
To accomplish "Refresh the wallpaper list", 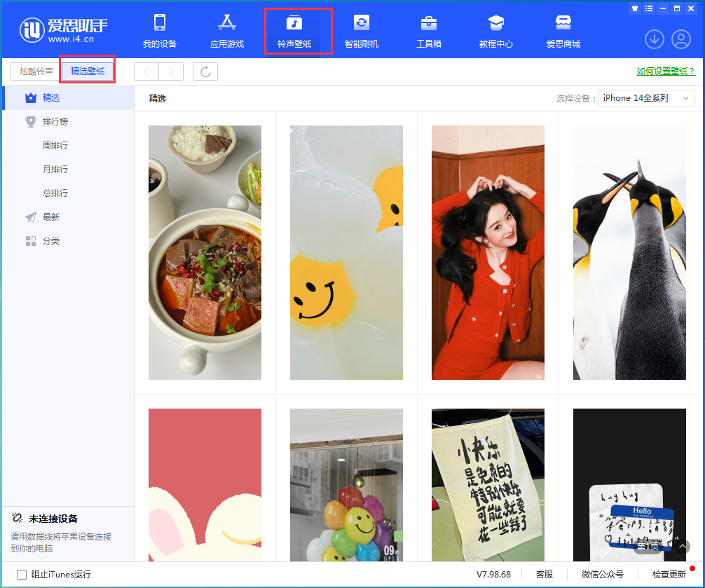I will click(205, 71).
